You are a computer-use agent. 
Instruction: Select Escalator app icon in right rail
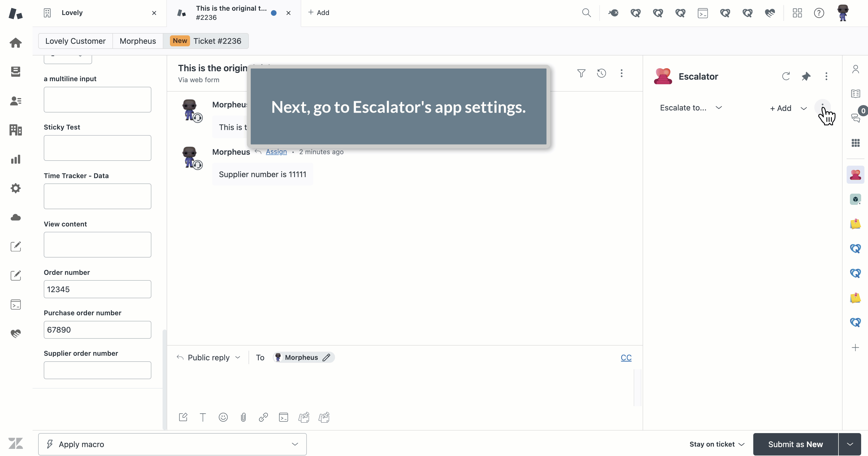(856, 175)
